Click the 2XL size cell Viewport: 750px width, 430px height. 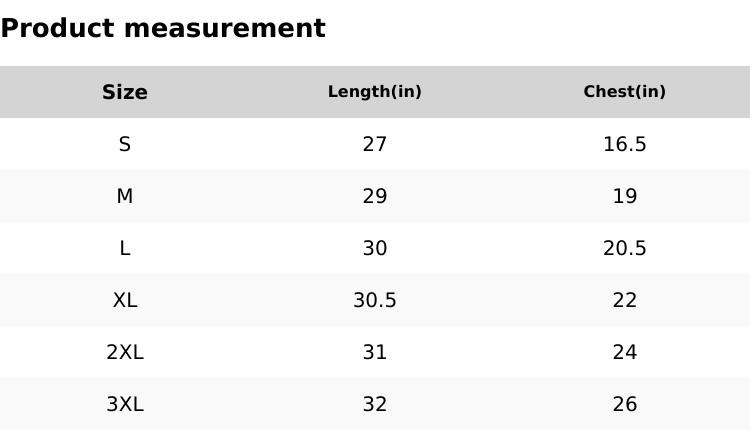(x=125, y=353)
